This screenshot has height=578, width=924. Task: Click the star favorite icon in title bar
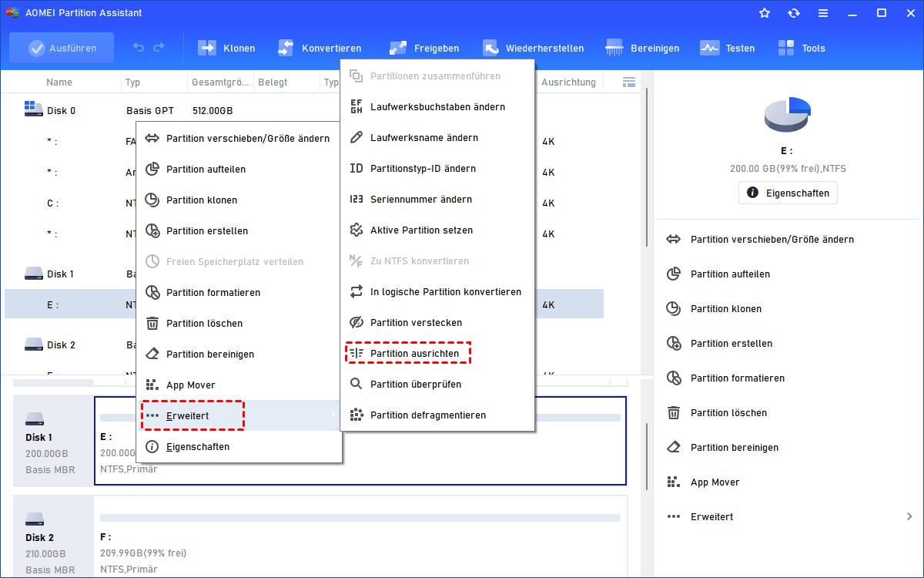tap(765, 13)
